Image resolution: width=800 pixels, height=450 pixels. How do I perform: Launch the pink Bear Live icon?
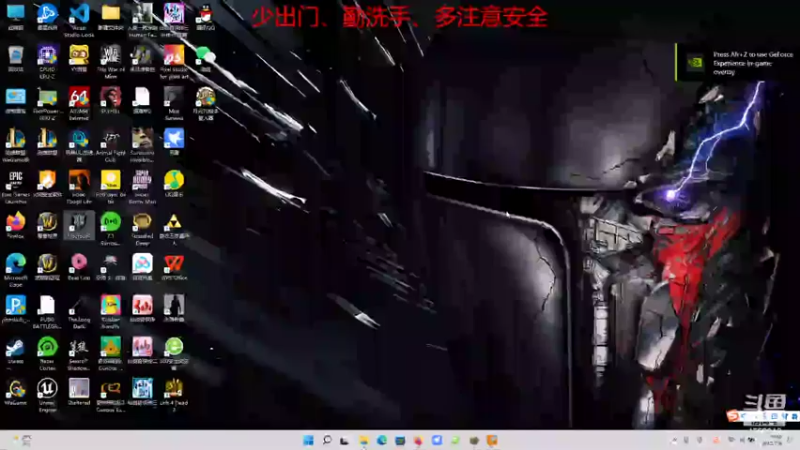79,264
